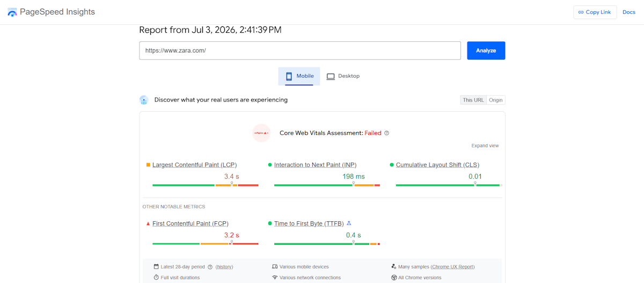
Task: Open First Contentful Paint (FCP) link
Action: pyautogui.click(x=191, y=223)
